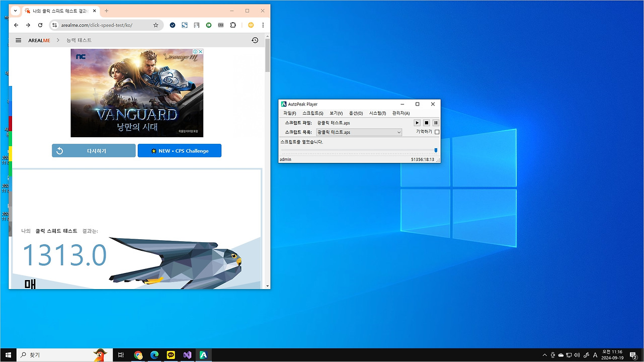Viewport: 644px width, 362px height.
Task: Open the Chrome extensions puzzle icon
Action: click(x=233, y=25)
